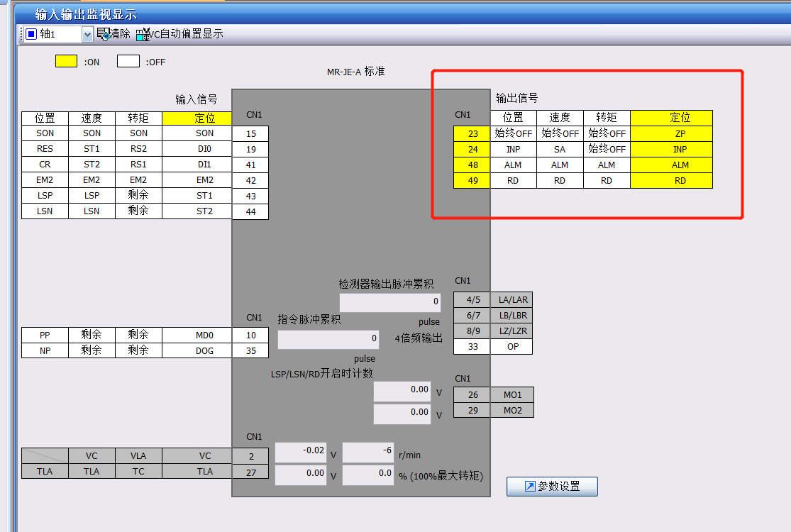Click the arrow icon on 参数设置 button
791x532 pixels.
[x=529, y=487]
